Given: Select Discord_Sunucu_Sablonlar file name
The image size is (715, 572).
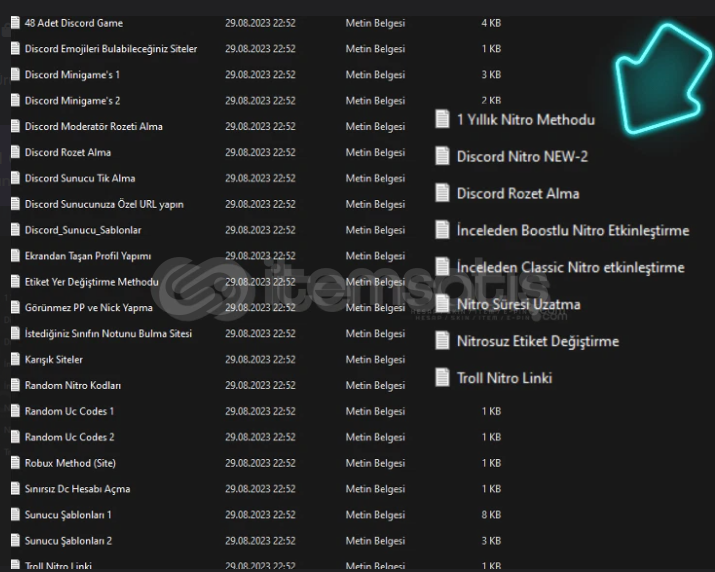Looking at the screenshot, I should click(83, 230).
